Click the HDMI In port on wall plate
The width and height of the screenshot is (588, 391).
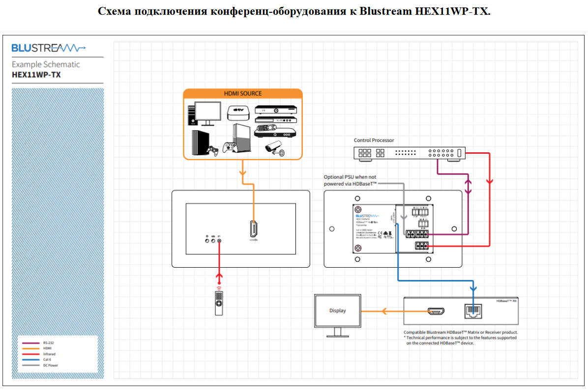point(254,229)
